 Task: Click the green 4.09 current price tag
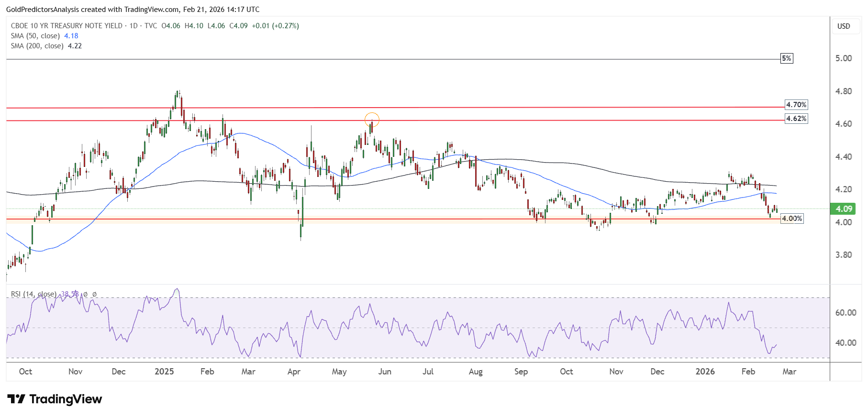click(844, 208)
